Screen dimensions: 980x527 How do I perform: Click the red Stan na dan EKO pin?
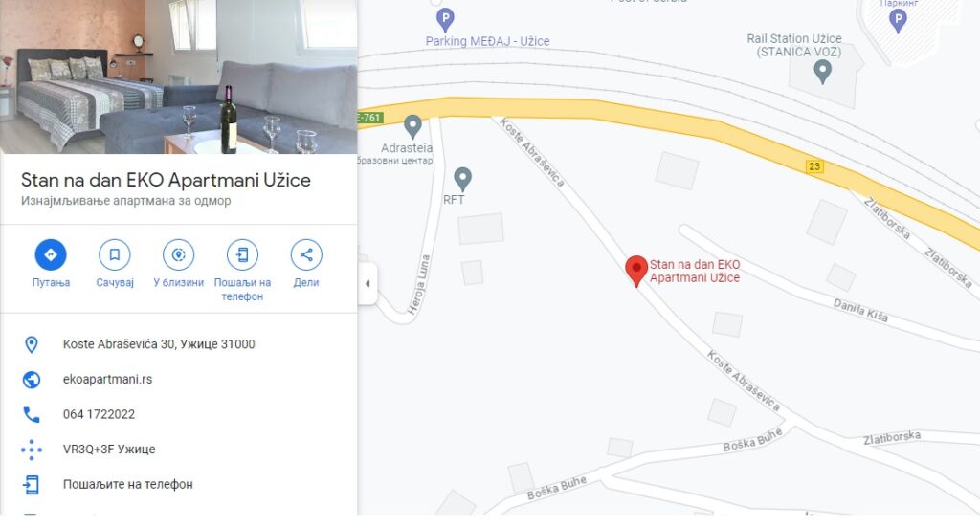636,272
